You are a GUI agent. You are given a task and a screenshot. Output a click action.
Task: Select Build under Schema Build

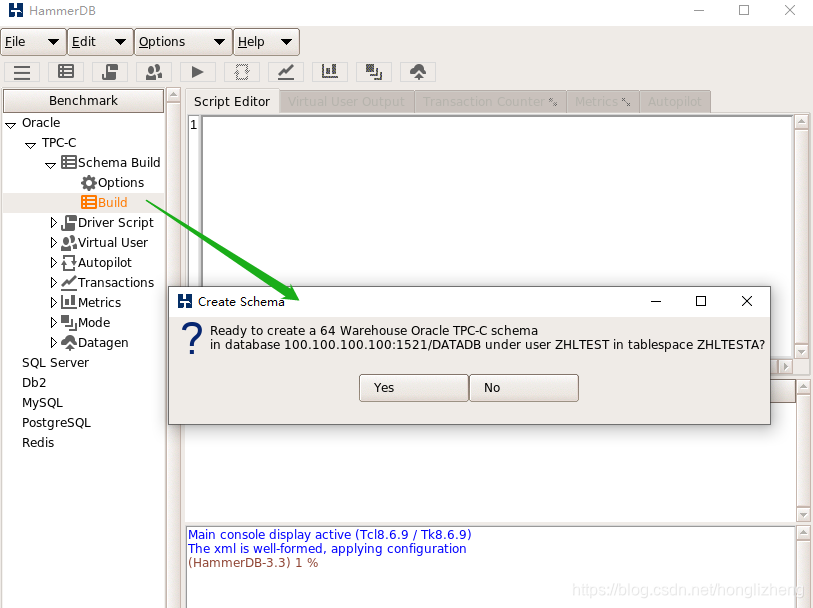pos(113,202)
